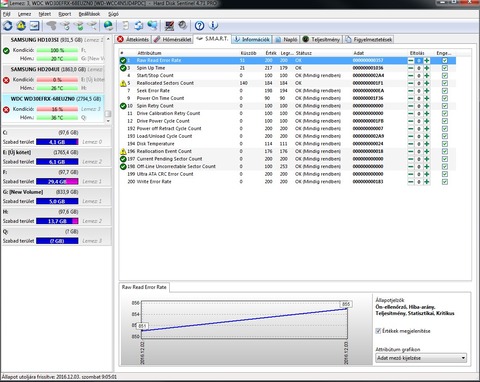This screenshot has height=382, width=480.
Task: Click the F: drive free space bar
Action: 57,182
